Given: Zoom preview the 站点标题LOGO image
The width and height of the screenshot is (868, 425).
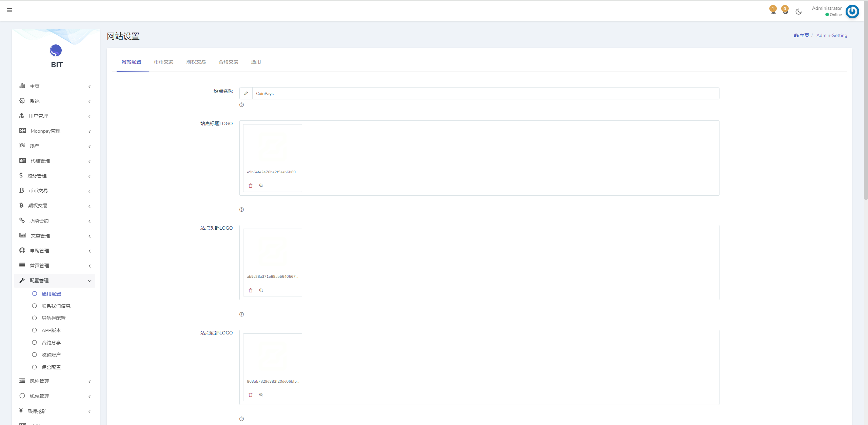Looking at the screenshot, I should click(x=261, y=186).
